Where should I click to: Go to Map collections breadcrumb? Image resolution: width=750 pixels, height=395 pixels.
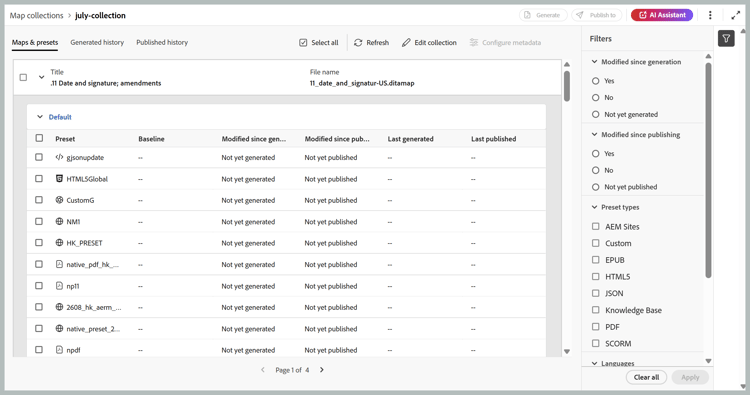[36, 15]
